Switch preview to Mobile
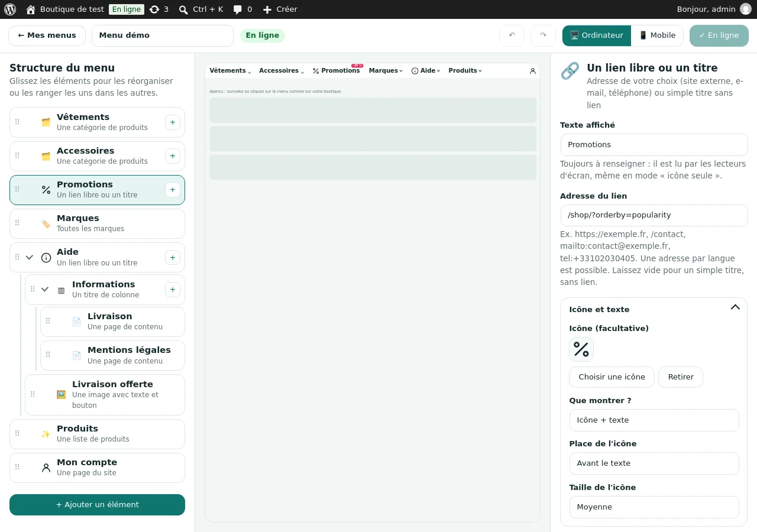The width and height of the screenshot is (757, 532). pyautogui.click(x=657, y=35)
